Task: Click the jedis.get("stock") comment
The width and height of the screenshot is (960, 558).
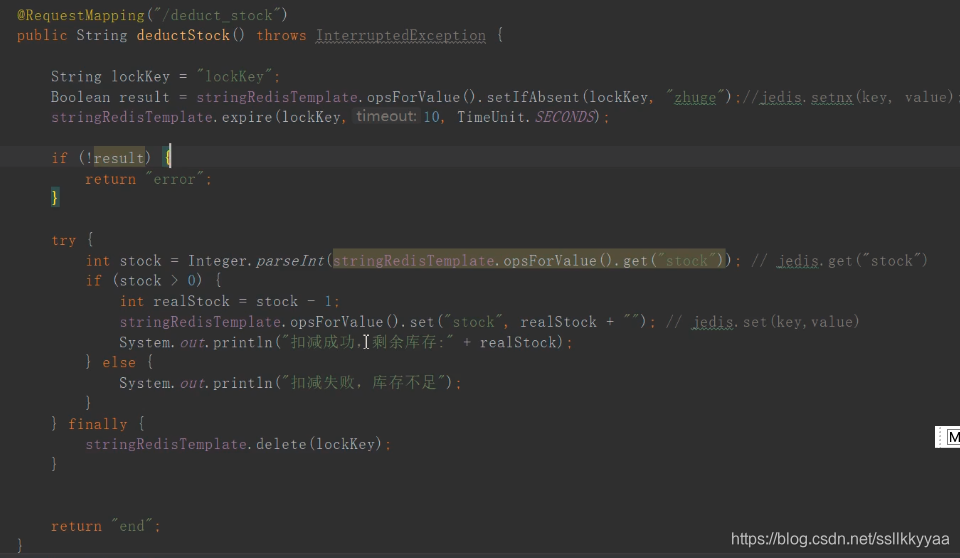Action: tap(839, 261)
